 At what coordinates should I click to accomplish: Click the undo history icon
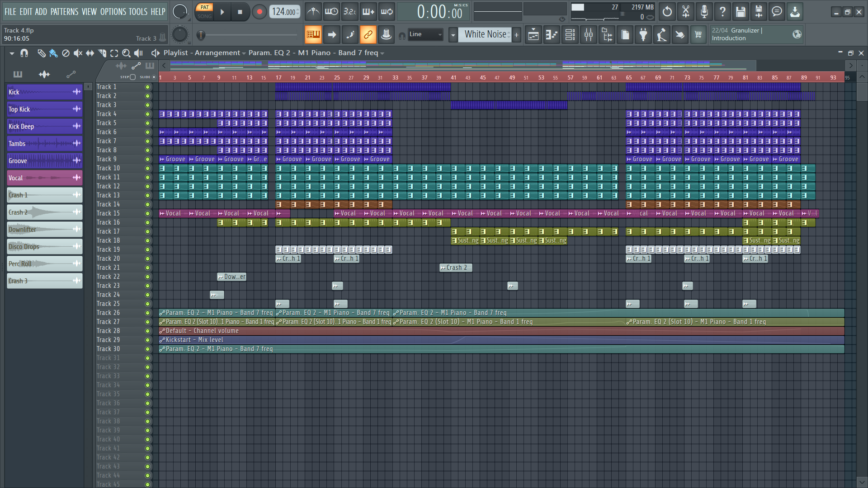coord(667,12)
